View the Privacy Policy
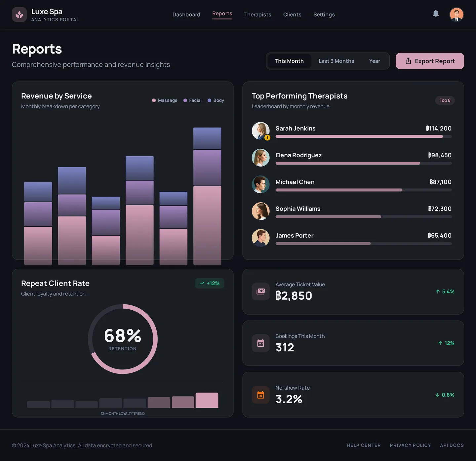 coord(410,445)
